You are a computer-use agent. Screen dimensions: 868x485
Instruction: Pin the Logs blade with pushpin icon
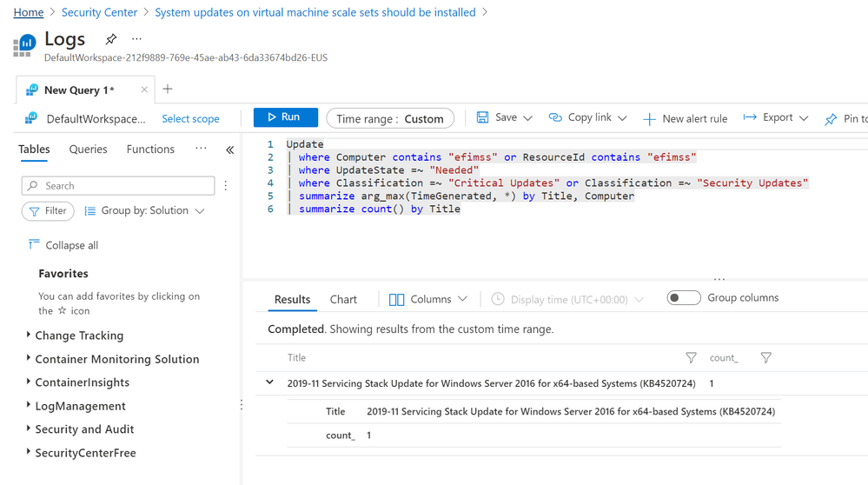(110, 39)
